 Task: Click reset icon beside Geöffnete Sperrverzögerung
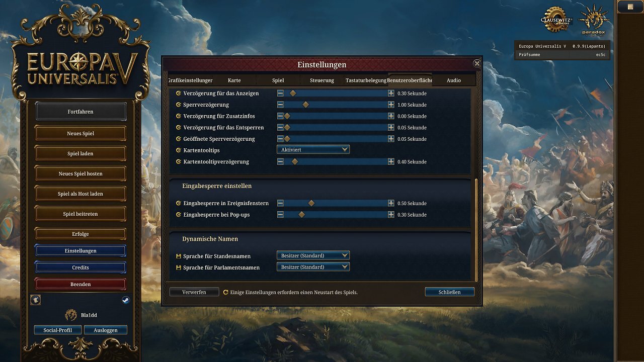click(x=178, y=139)
